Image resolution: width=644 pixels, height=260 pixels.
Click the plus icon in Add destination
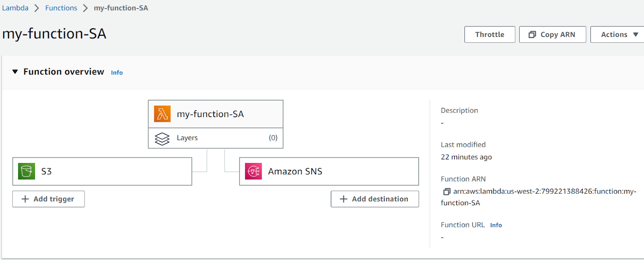343,199
